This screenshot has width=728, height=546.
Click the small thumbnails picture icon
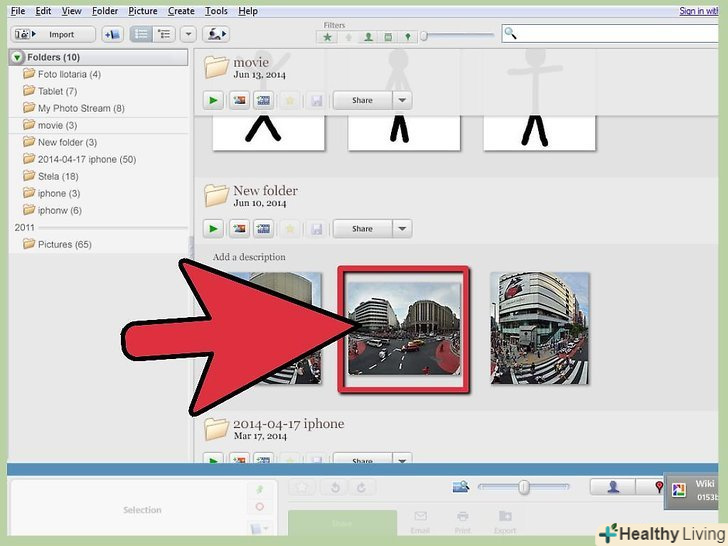click(461, 487)
